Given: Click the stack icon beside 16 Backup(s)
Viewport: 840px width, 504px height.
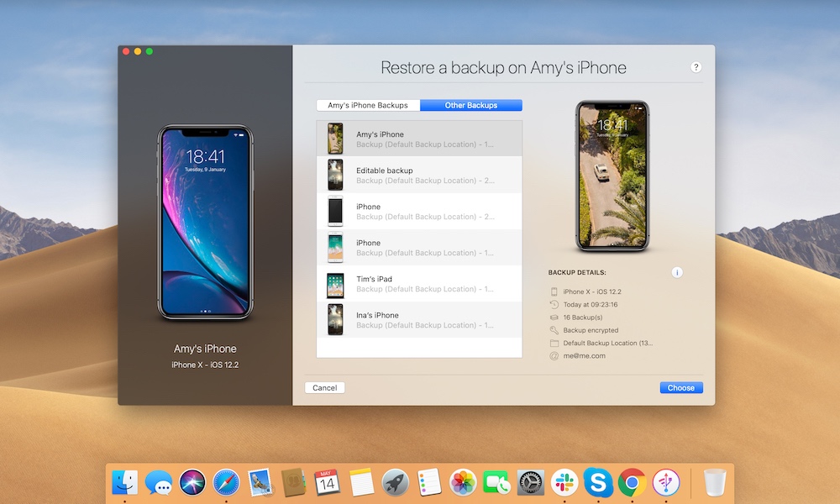Looking at the screenshot, I should click(x=554, y=318).
